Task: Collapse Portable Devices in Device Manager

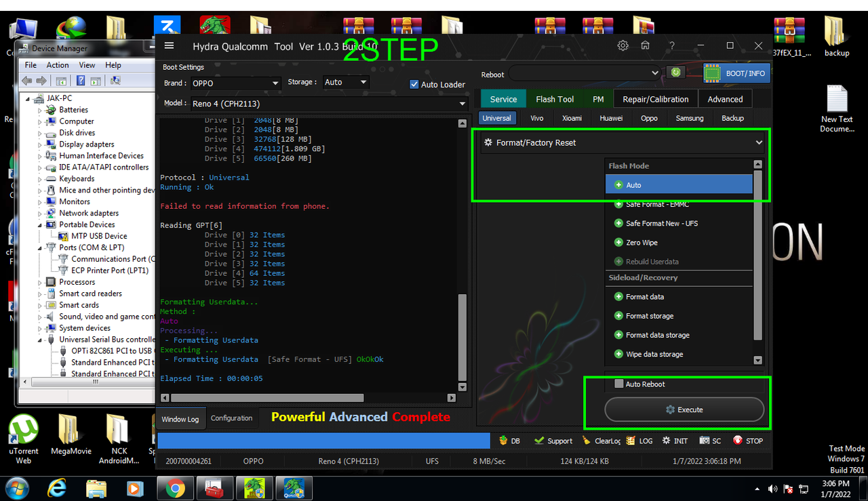Action: pyautogui.click(x=40, y=225)
